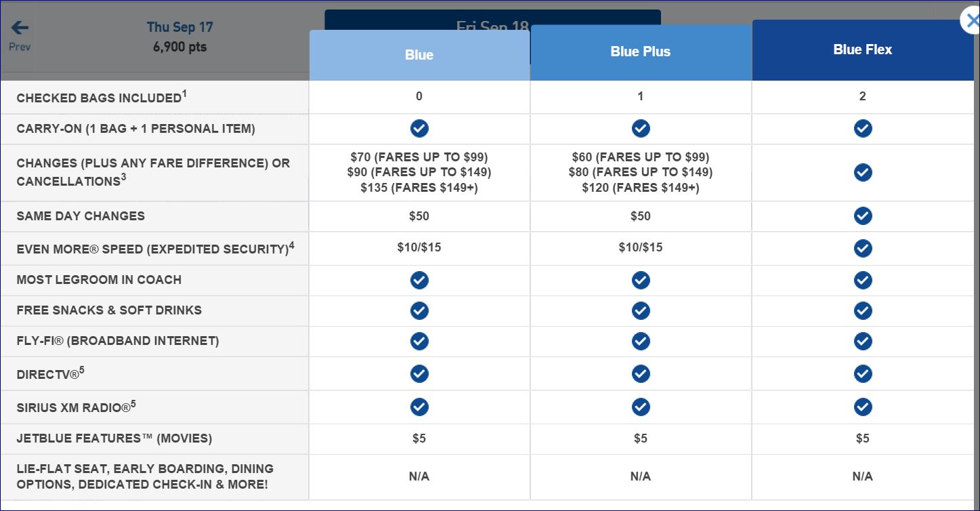Select the Sirius XM checkmark under Blue
980x511 pixels.
419,407
